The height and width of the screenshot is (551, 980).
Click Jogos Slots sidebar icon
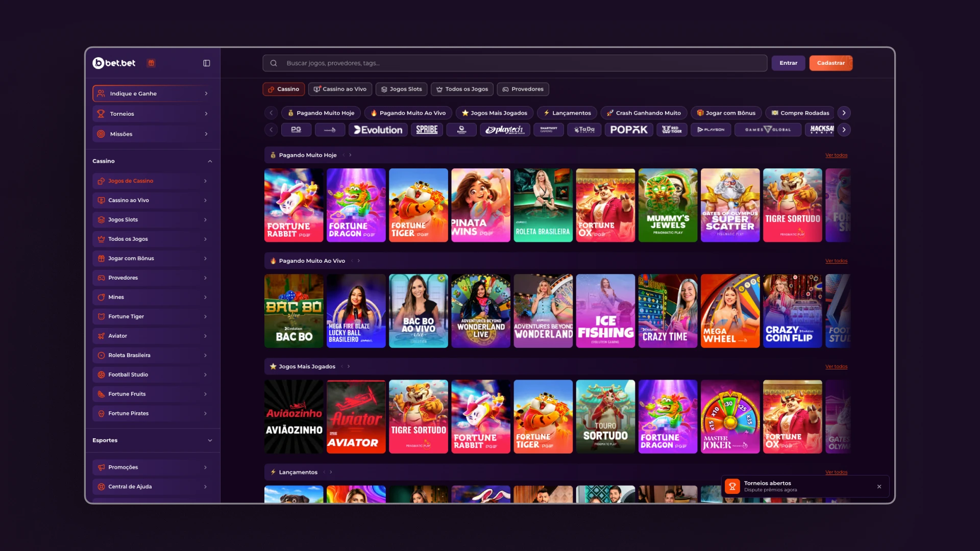[x=101, y=220]
